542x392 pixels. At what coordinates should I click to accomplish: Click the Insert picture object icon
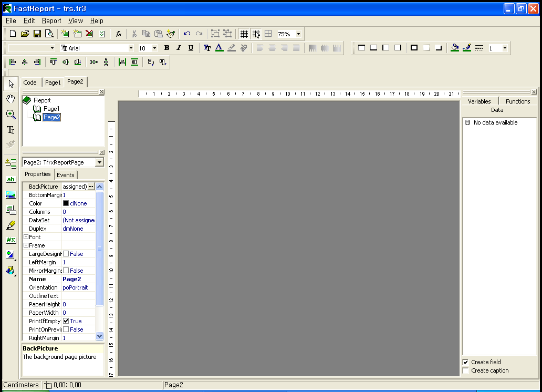11,195
